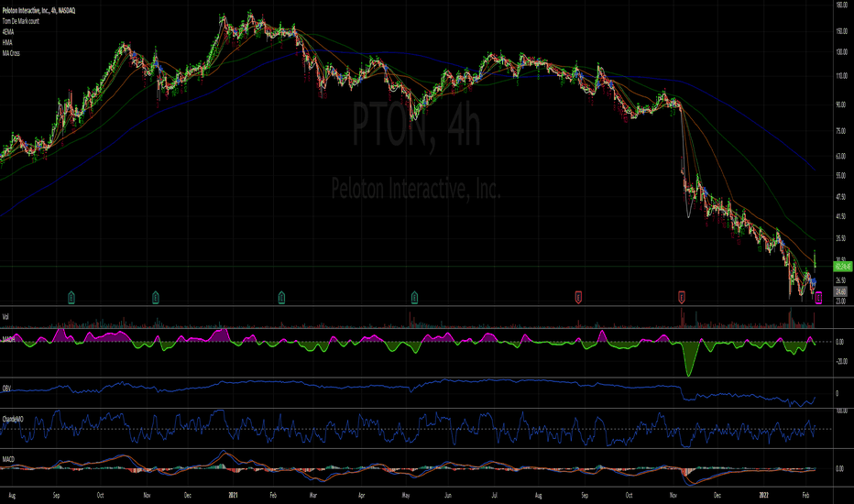Image resolution: width=854 pixels, height=504 pixels.
Task: Click the green earnings marker near February 2021
Action: point(281,298)
